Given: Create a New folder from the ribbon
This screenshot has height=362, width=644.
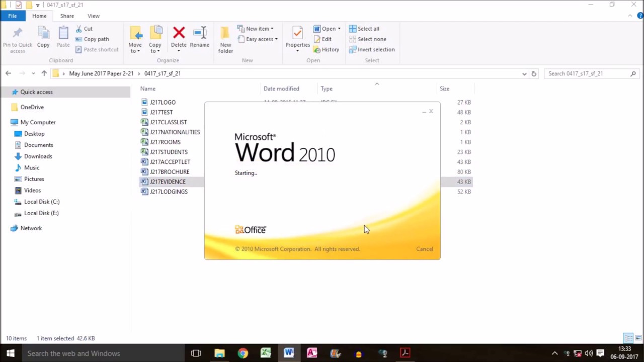Looking at the screenshot, I should pos(225,39).
